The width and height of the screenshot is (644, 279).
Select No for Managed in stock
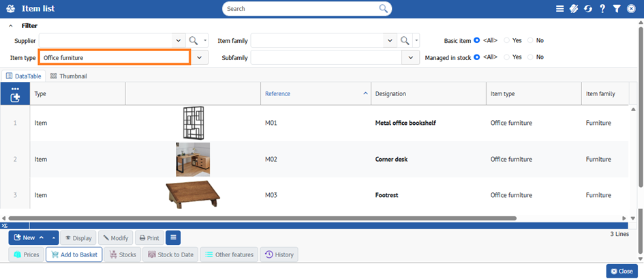(x=531, y=57)
